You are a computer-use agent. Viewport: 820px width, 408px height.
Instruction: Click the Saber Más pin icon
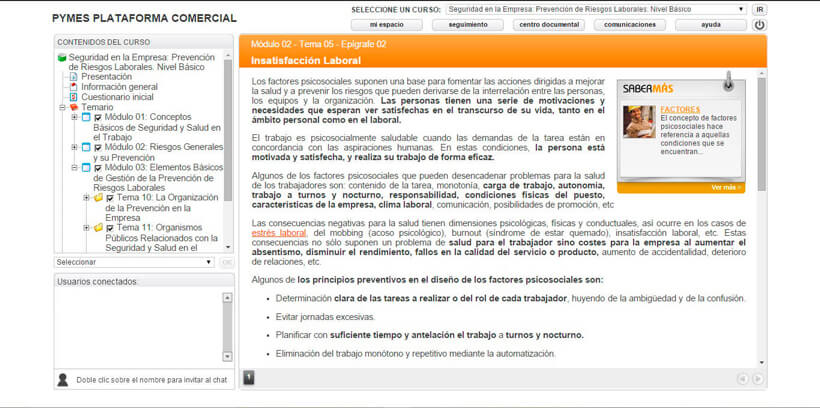click(728, 81)
